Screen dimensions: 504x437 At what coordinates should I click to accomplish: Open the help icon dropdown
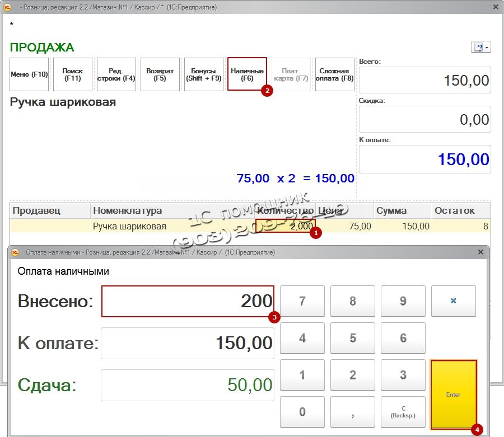(x=481, y=48)
